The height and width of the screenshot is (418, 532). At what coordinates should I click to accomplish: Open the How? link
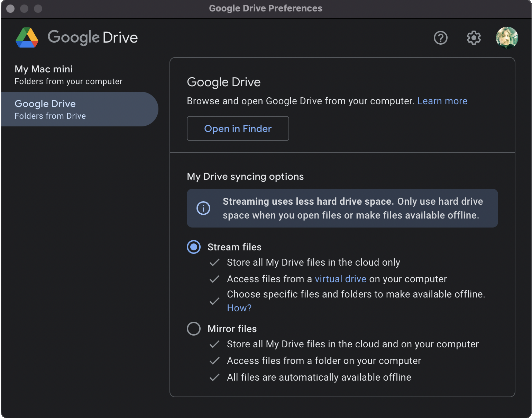(239, 308)
